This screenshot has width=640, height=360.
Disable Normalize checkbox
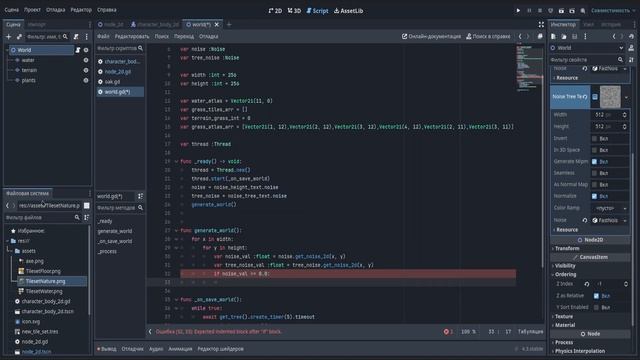594,196
